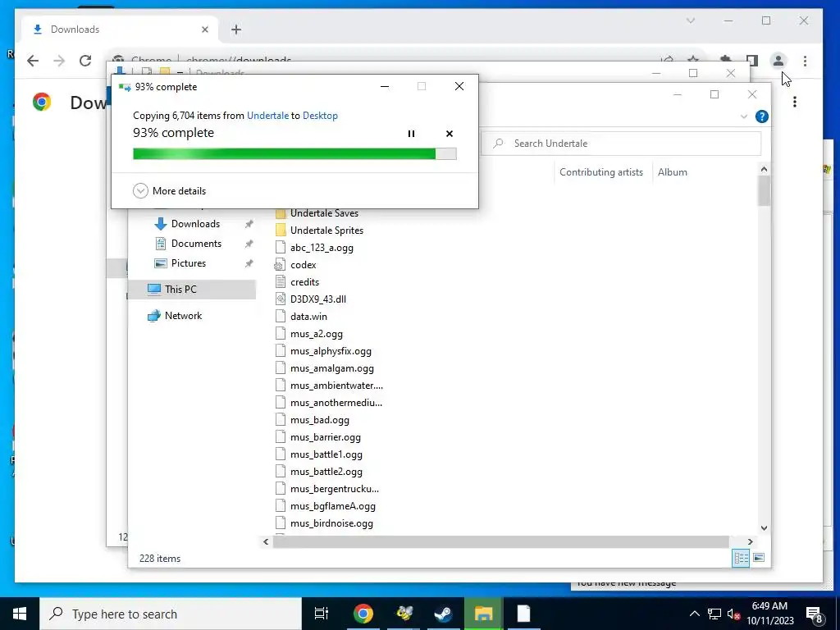Sort by Contributing artists column
The width and height of the screenshot is (840, 630).
(601, 172)
